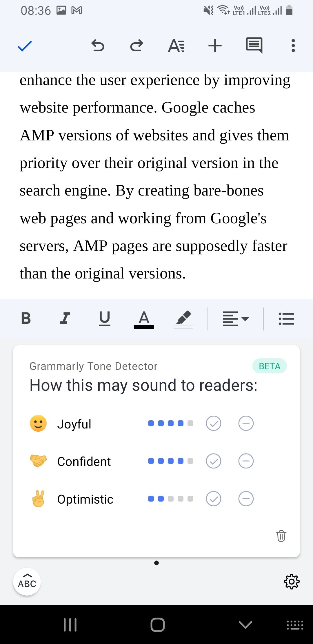Open Grammarly keyboard settings gear
The width and height of the screenshot is (313, 644).
click(292, 581)
